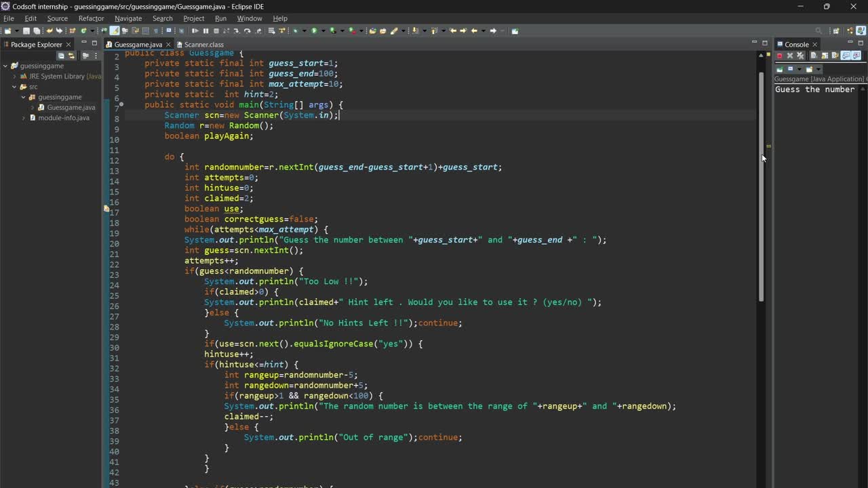Image resolution: width=868 pixels, height=488 pixels.
Task: Click the Step Over toolbar icon
Action: [248, 30]
